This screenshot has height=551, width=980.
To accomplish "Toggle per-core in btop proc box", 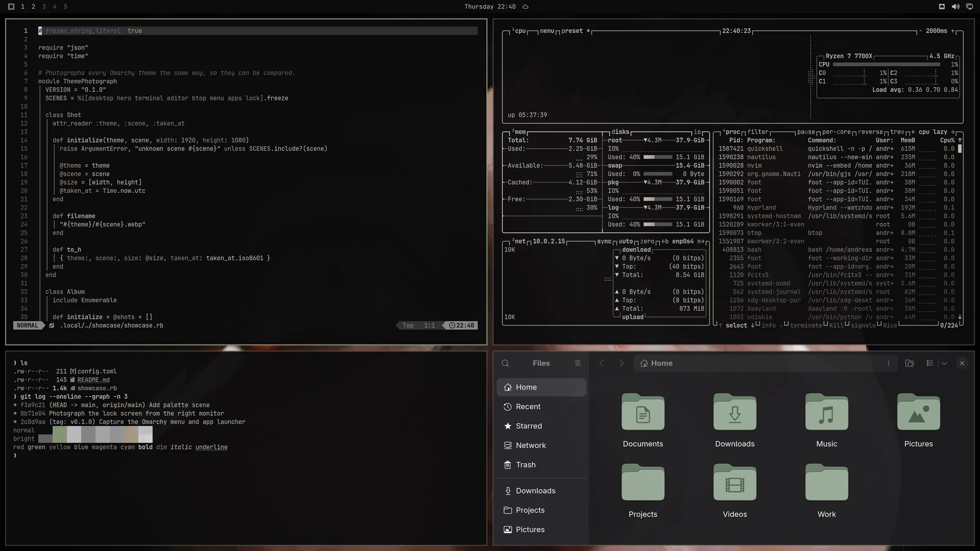I will tap(836, 132).
